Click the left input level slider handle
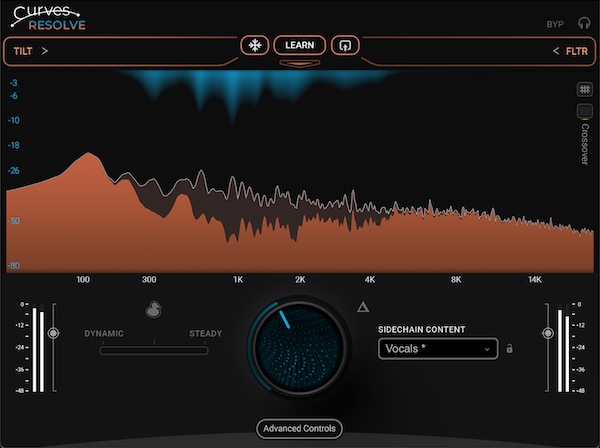The height and width of the screenshot is (448, 600). coord(53,333)
